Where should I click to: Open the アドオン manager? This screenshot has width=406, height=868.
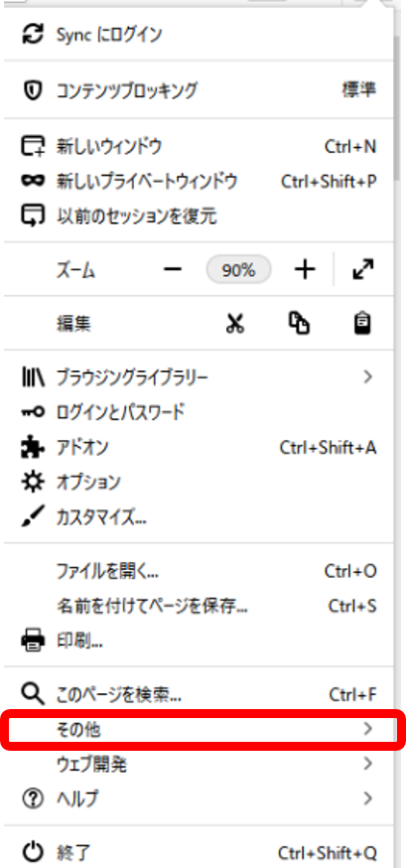click(199, 447)
